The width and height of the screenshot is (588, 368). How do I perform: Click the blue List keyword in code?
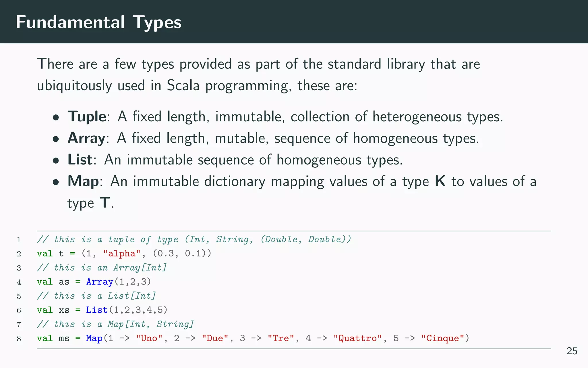97,310
